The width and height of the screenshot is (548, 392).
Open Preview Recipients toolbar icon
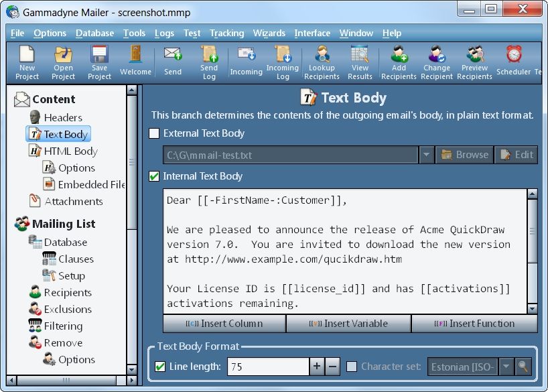(474, 63)
